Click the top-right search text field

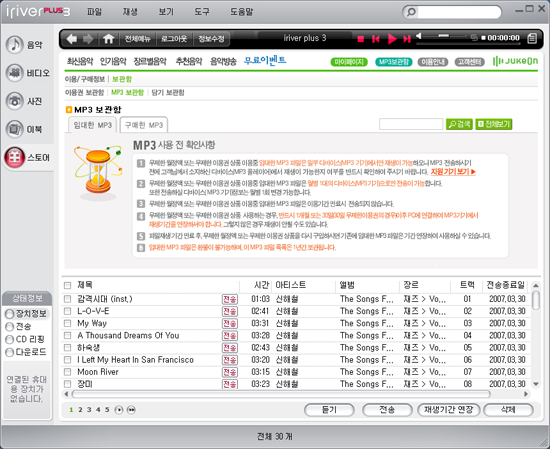click(459, 12)
